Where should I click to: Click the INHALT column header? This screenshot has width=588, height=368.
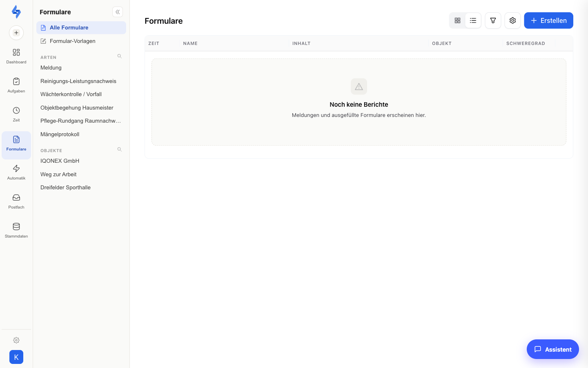(x=301, y=43)
